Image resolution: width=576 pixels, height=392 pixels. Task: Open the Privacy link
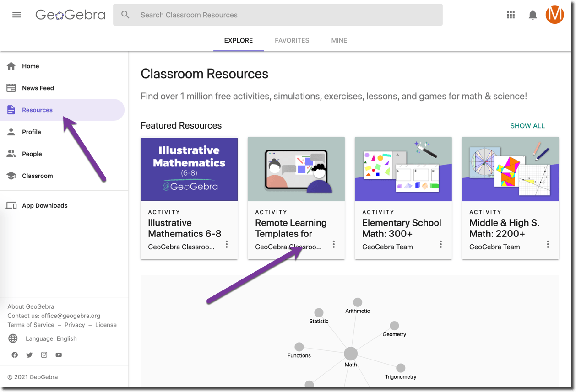click(x=75, y=325)
